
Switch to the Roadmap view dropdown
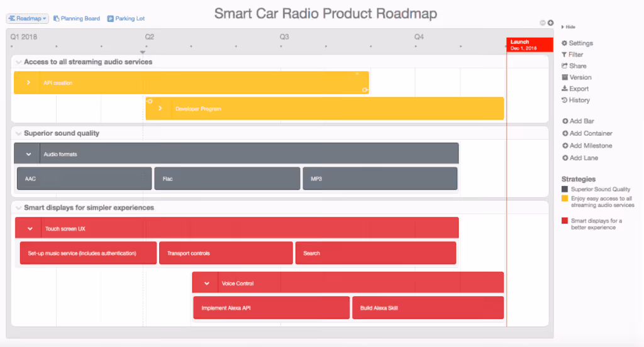[27, 18]
